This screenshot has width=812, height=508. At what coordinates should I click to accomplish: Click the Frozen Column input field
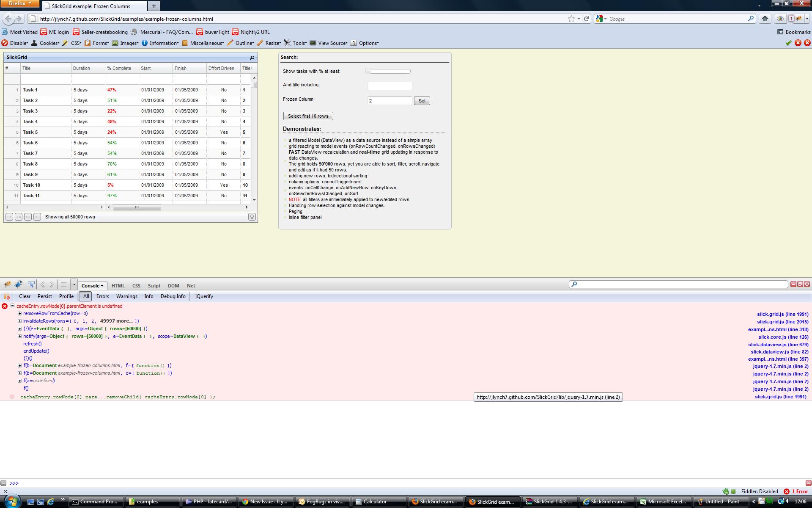point(390,101)
